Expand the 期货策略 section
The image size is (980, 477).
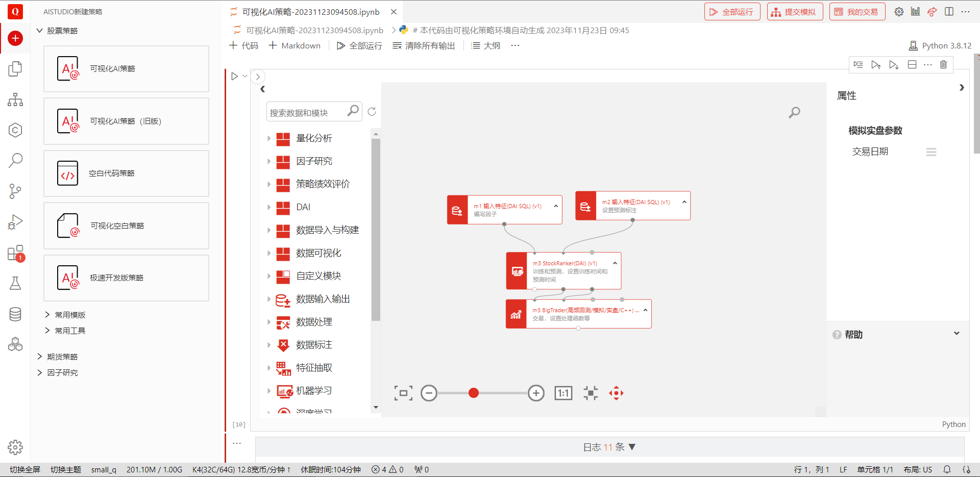pos(40,357)
